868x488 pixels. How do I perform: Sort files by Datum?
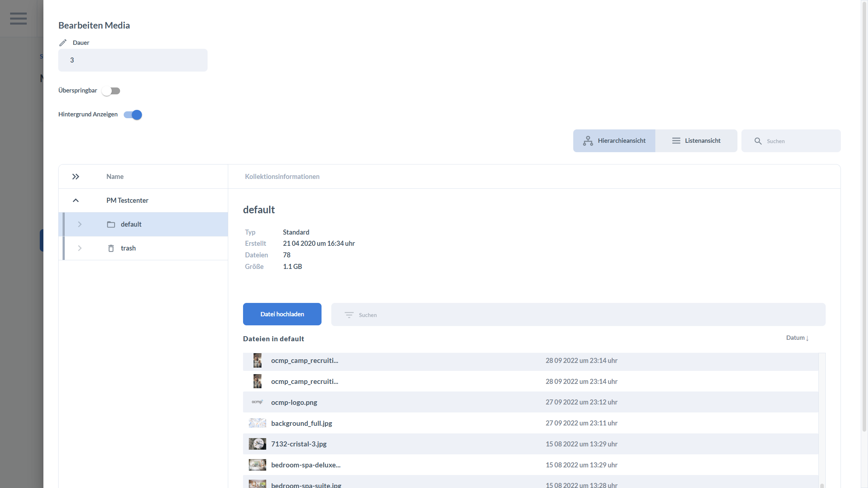[x=797, y=338]
